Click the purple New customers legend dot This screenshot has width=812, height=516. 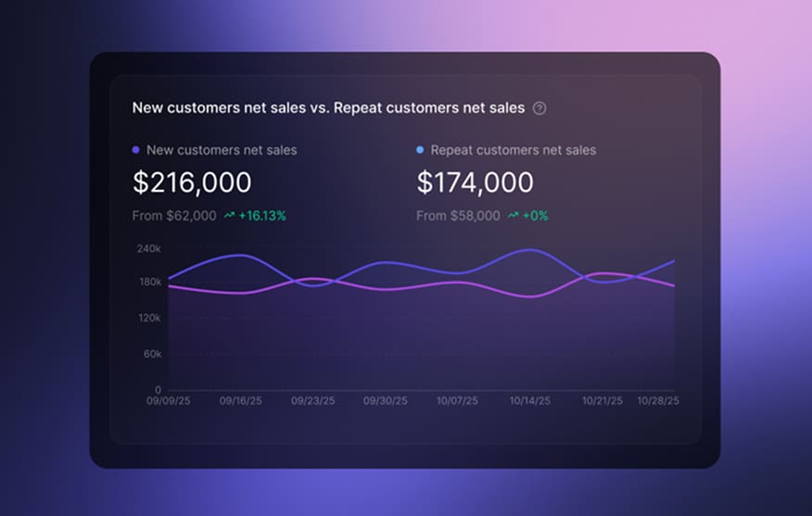pyautogui.click(x=136, y=150)
